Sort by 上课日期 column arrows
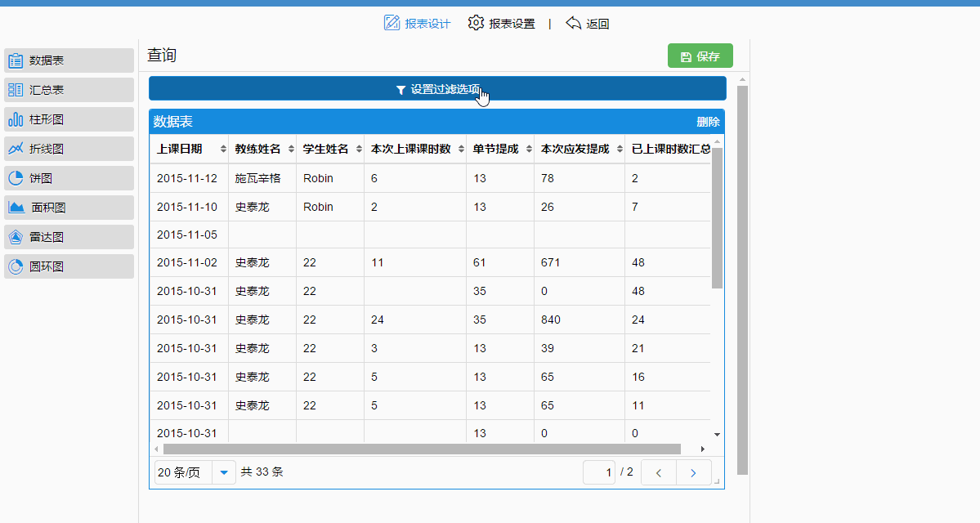The width and height of the screenshot is (980, 523). point(223,150)
